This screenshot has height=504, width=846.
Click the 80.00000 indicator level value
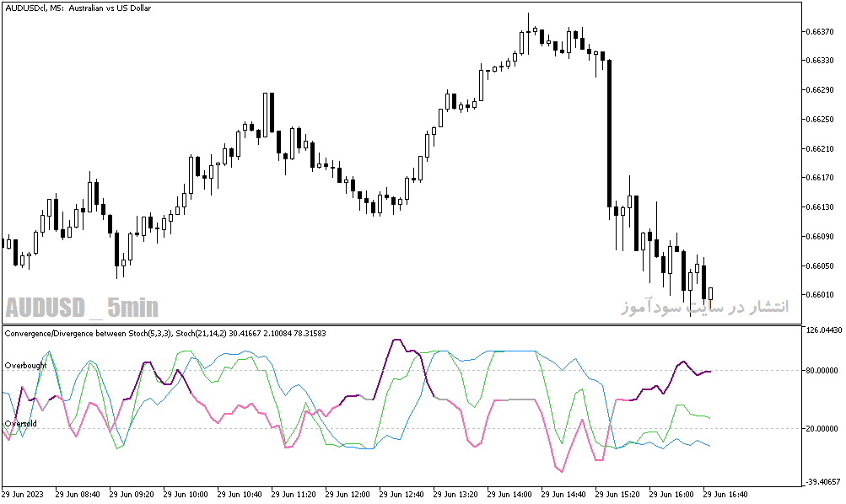pos(822,370)
